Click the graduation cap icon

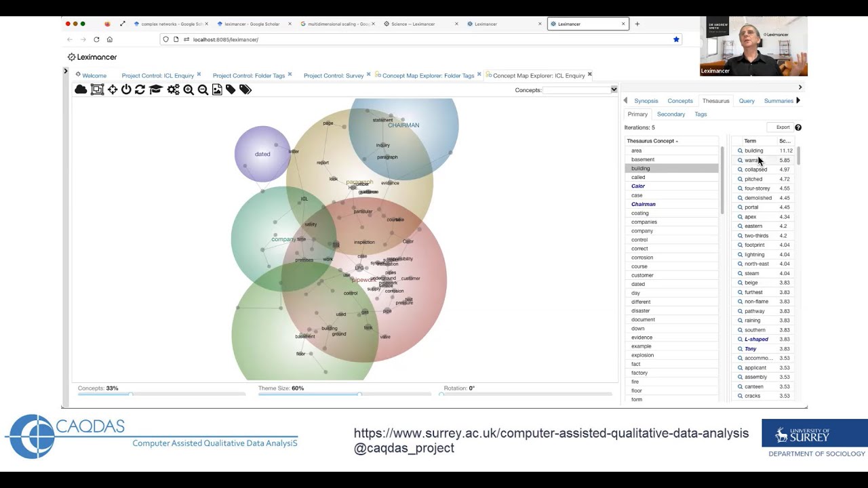click(155, 89)
